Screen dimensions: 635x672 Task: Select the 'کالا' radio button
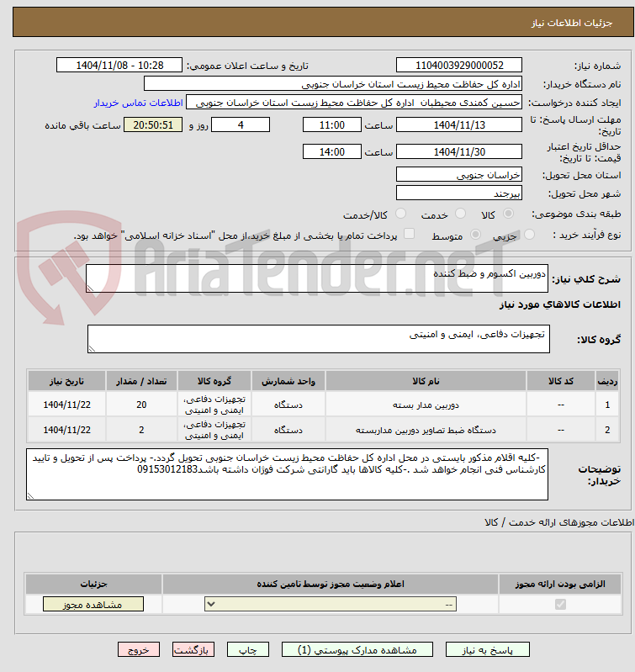point(508,214)
